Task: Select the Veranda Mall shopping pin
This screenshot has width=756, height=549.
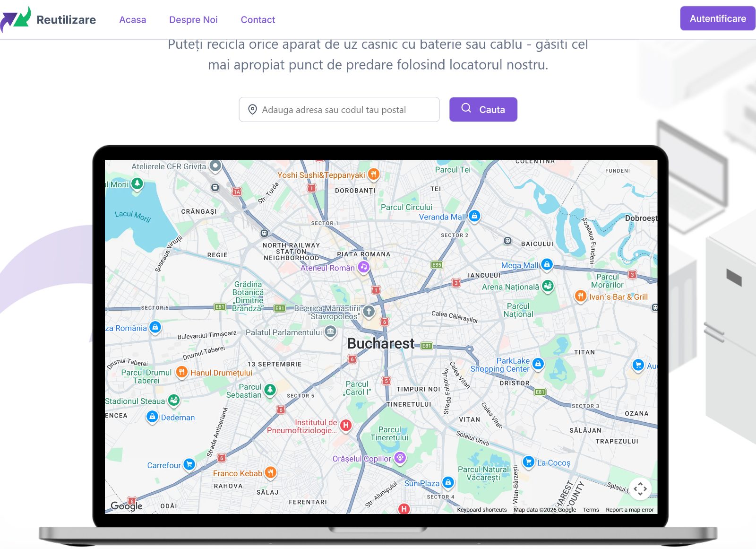Action: pos(475,216)
